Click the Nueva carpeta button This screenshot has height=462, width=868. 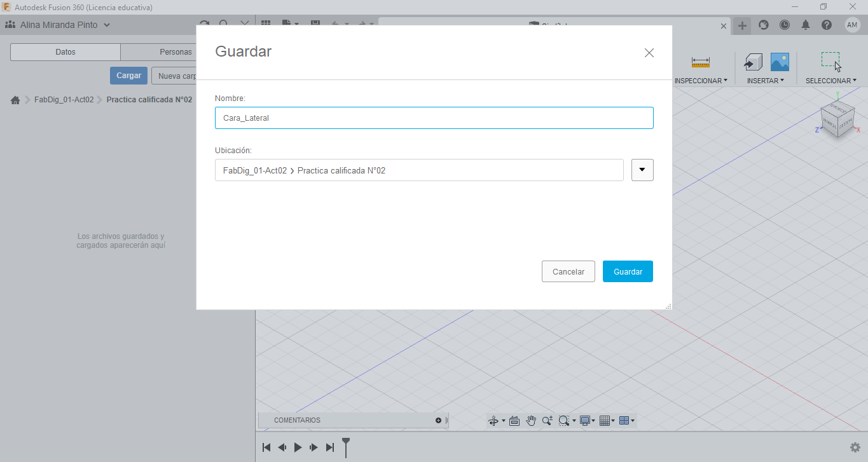(x=174, y=76)
